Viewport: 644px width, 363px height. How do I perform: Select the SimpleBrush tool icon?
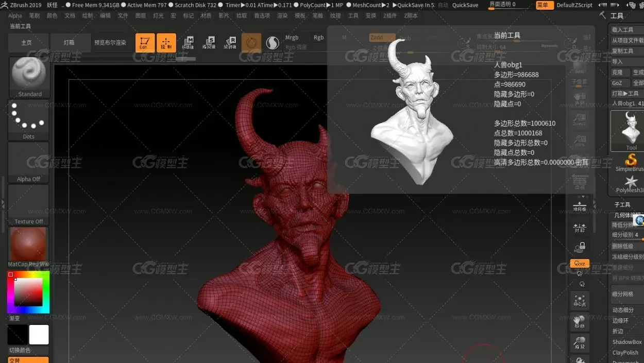tap(631, 163)
